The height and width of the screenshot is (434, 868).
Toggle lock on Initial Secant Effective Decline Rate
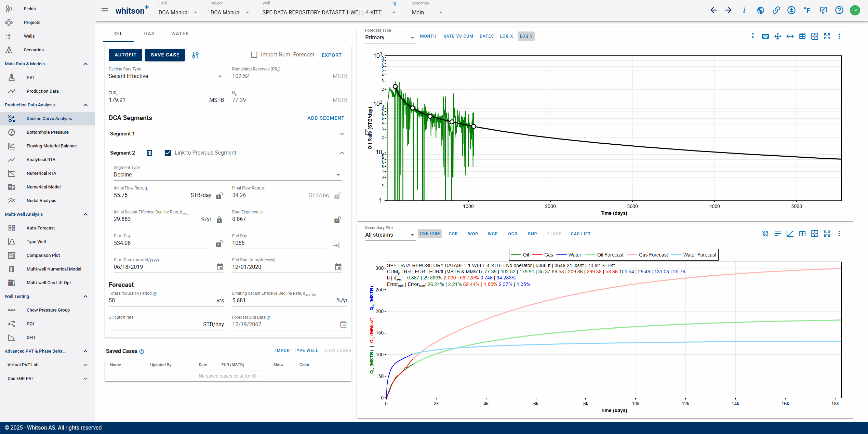tap(219, 220)
